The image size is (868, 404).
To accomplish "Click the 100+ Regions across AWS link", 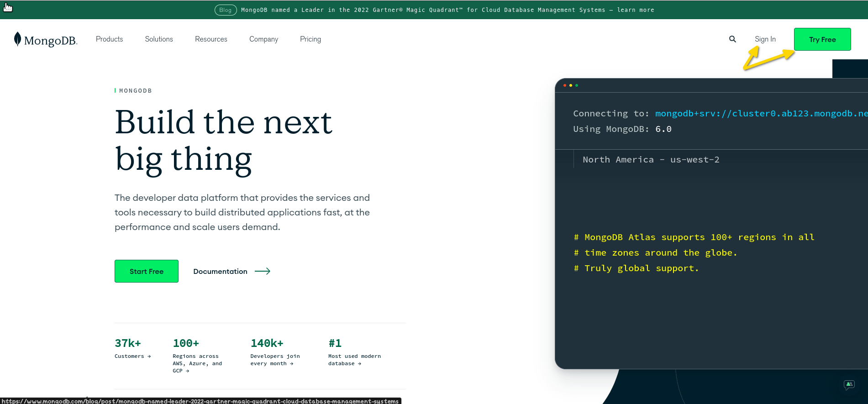I will point(197,356).
